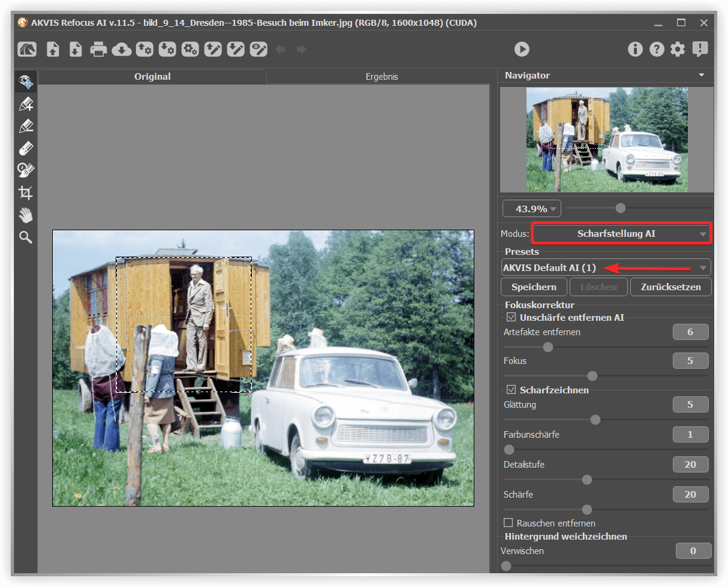Expand AKVIS Default AI presets dropdown
This screenshot has height=587, width=728.
(606, 267)
